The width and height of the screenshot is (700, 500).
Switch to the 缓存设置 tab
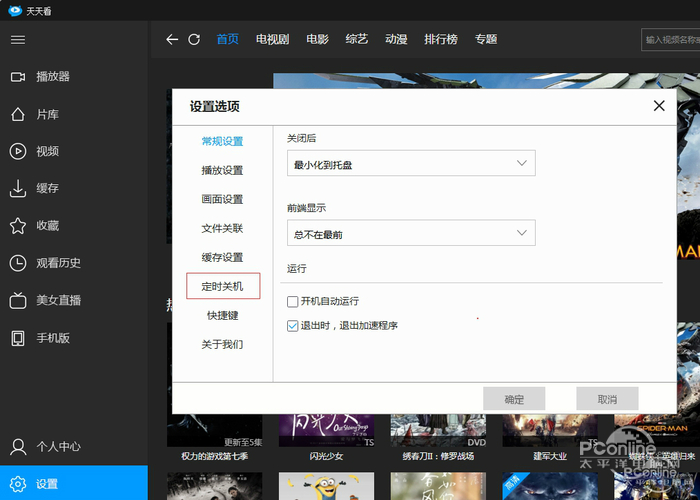point(222,258)
